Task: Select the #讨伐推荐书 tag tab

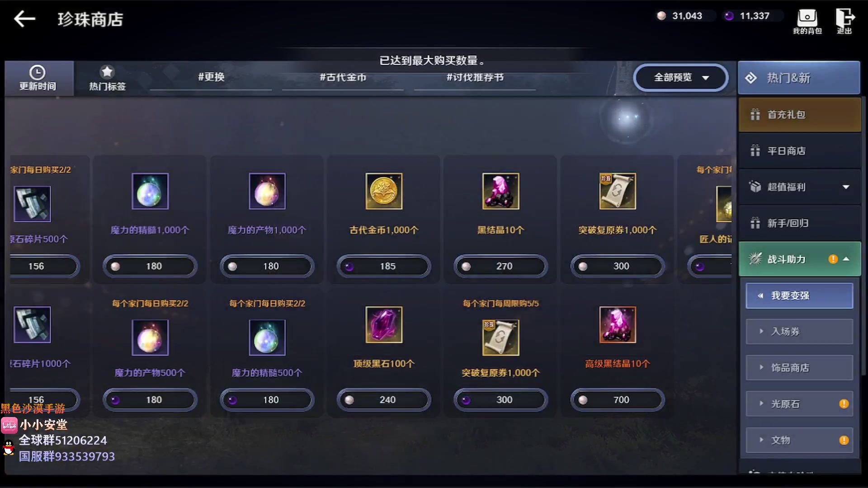Action: click(475, 78)
